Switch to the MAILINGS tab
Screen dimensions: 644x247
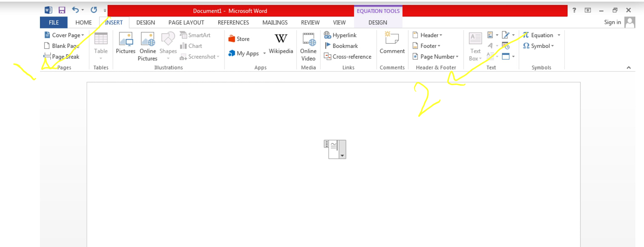click(x=275, y=23)
